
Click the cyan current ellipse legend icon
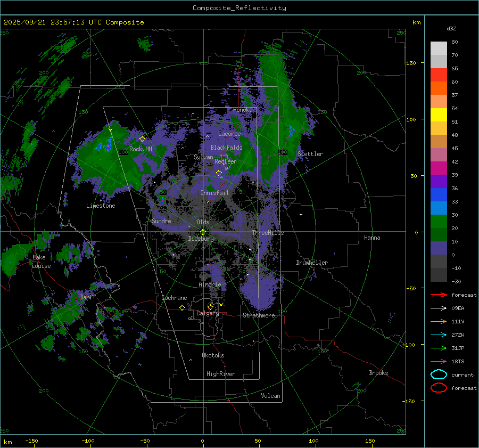[439, 374]
